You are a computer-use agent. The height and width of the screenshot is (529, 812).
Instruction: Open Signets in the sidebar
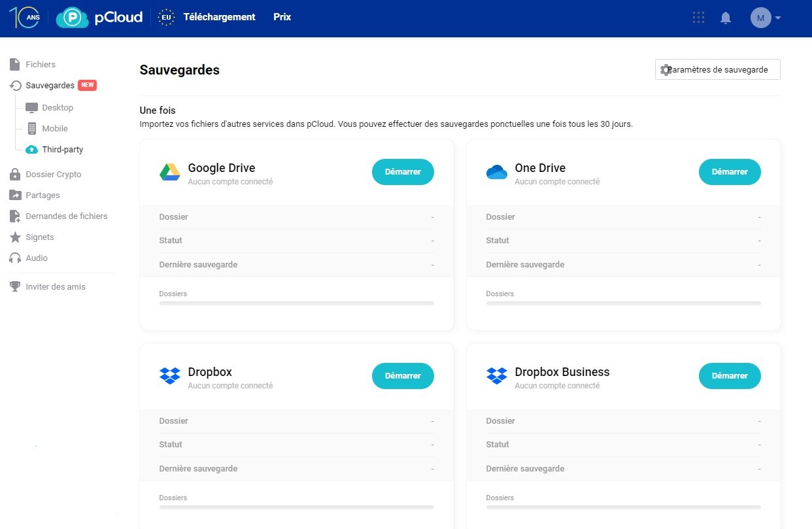click(x=40, y=237)
